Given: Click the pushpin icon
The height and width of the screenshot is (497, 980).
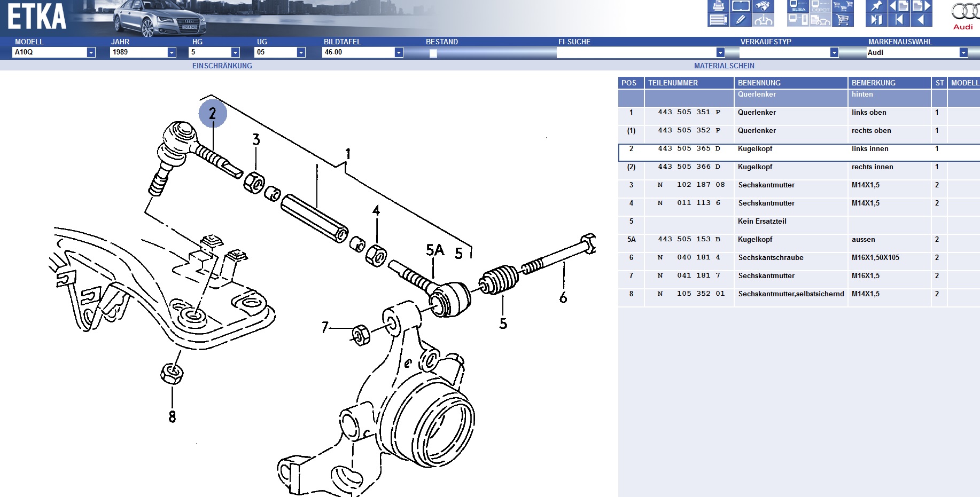Looking at the screenshot, I should pyautogui.click(x=876, y=6).
